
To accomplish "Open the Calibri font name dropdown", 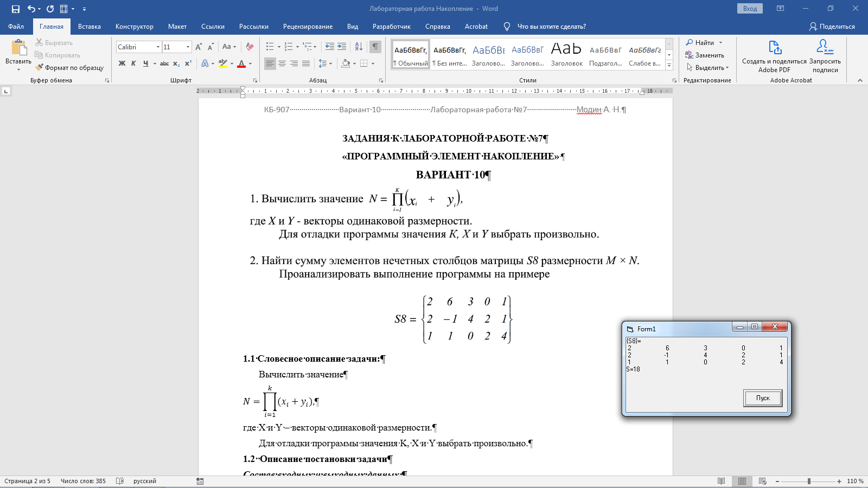I will [158, 47].
